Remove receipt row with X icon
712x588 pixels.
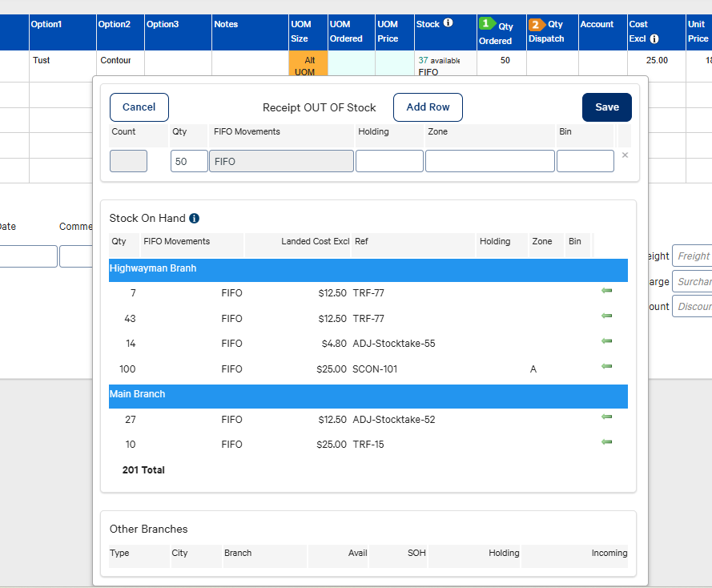(x=625, y=155)
